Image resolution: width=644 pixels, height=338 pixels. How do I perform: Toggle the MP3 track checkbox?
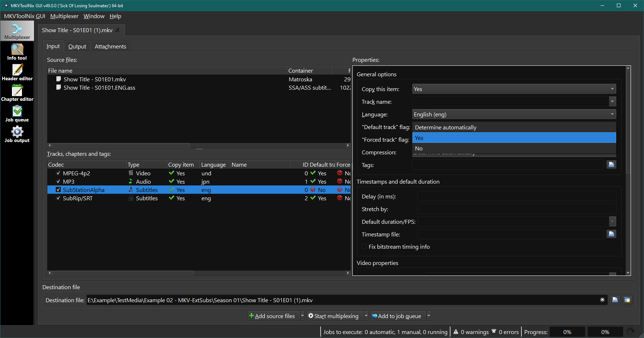tap(58, 181)
